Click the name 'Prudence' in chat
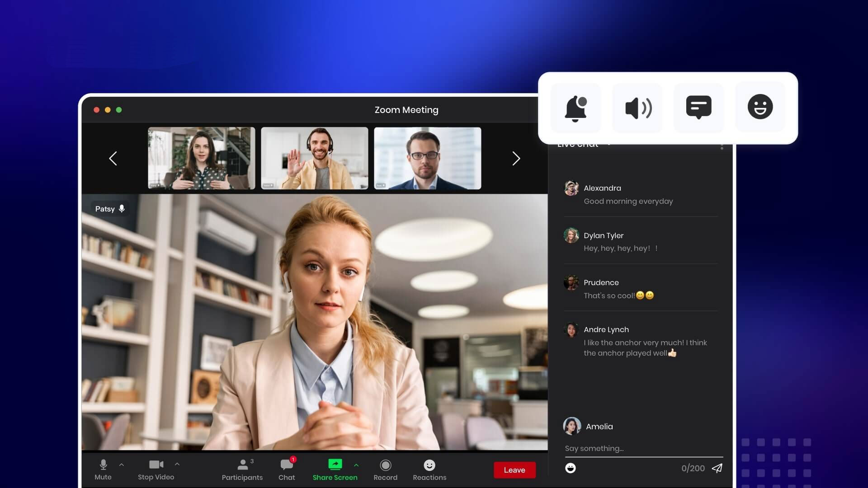 click(601, 282)
